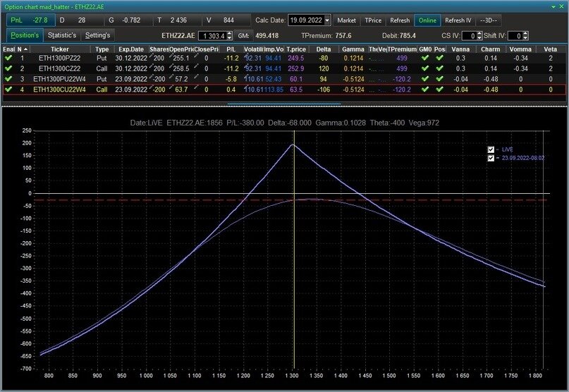Switch to the --3D-- chart view

click(489, 20)
